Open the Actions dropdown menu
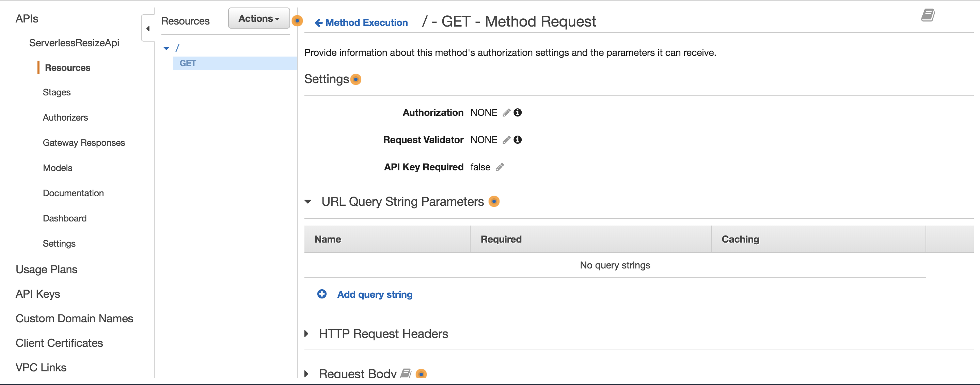Viewport: 980px width, 385px height. coord(259,18)
